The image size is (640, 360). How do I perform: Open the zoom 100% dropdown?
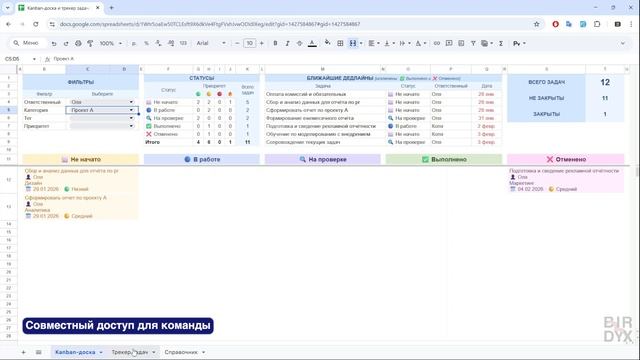click(111, 43)
